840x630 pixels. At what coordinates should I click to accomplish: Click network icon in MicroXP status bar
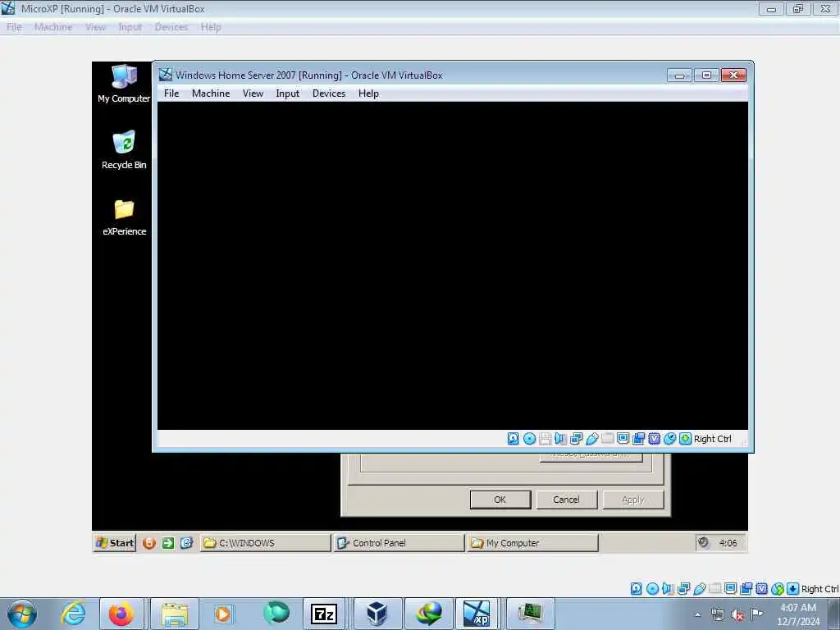[x=683, y=589]
